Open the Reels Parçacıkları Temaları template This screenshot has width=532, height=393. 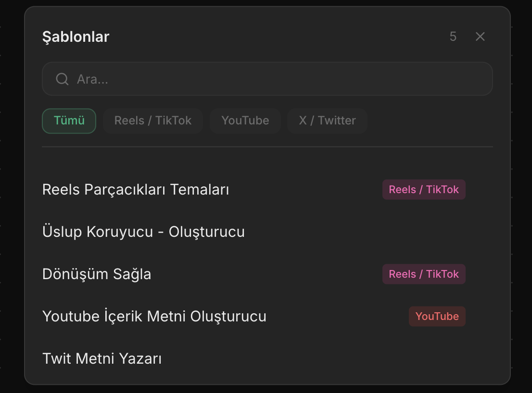[x=136, y=189]
